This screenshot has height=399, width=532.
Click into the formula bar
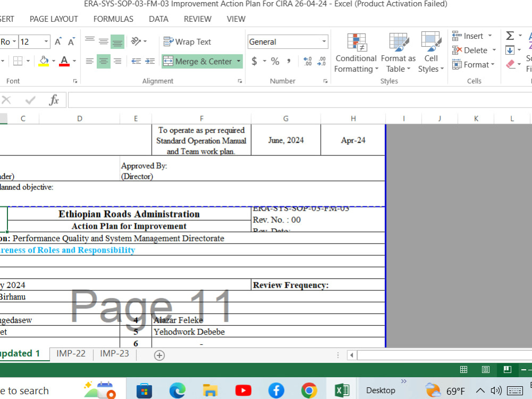pos(300,100)
